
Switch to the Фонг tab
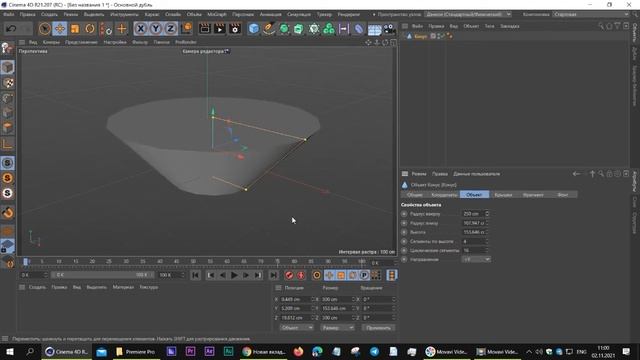click(x=563, y=195)
